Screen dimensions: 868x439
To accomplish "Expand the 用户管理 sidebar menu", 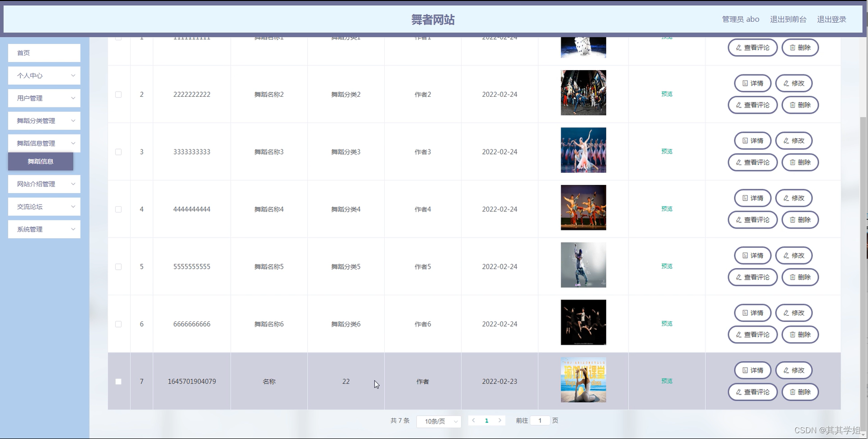I will pyautogui.click(x=44, y=98).
